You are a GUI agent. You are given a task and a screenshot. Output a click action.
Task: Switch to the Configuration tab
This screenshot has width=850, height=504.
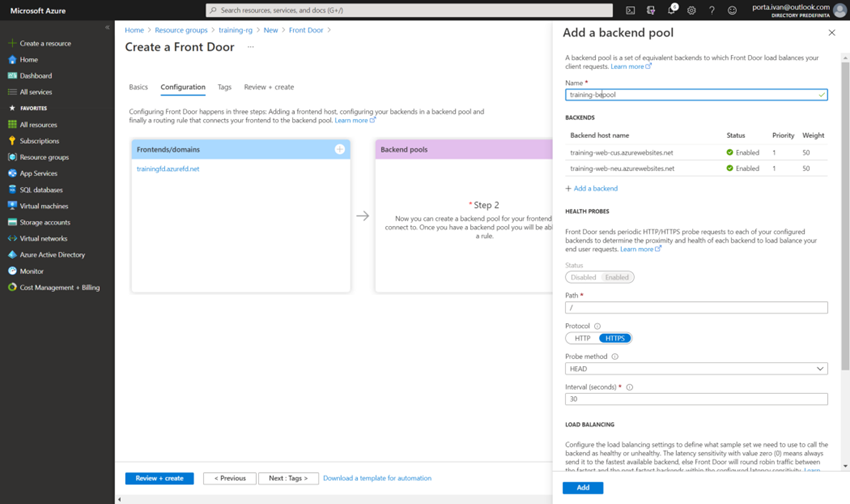(183, 87)
